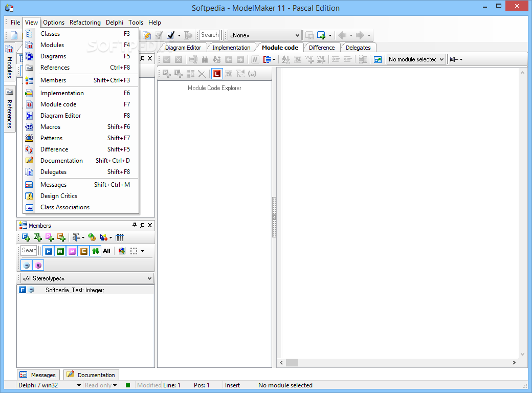Screen dimensions: 532x393
Task: Expand the All Stereotypes dropdown
Action: pos(149,278)
